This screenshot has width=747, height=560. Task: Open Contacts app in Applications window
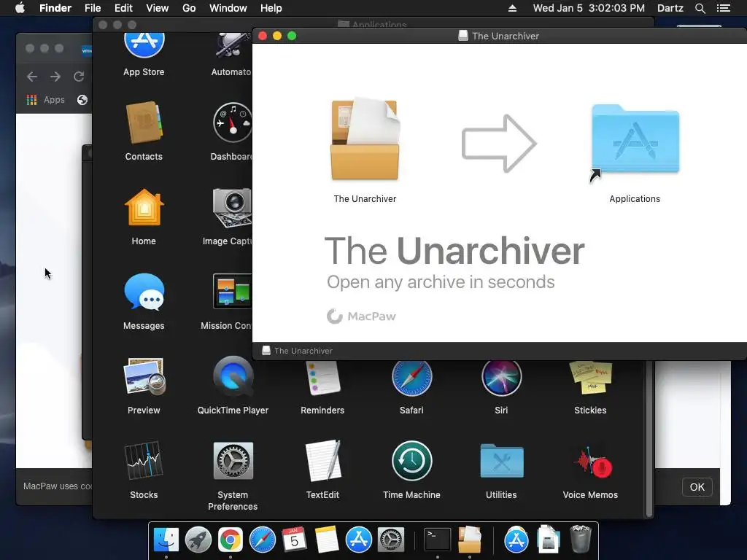click(x=144, y=122)
